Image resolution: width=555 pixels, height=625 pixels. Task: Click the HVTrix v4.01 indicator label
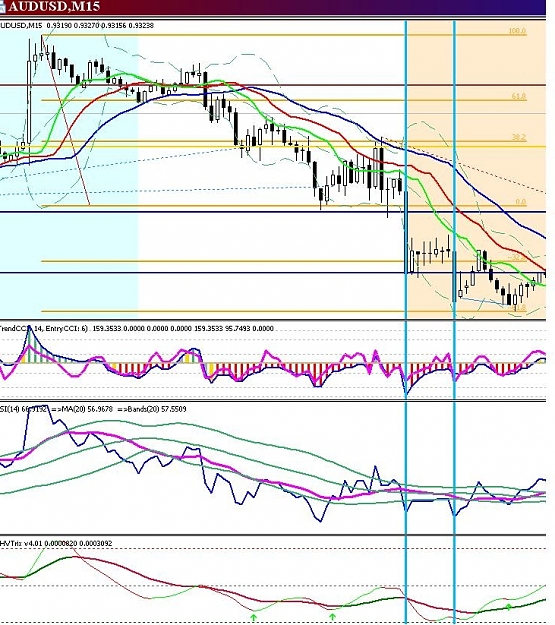[21, 543]
